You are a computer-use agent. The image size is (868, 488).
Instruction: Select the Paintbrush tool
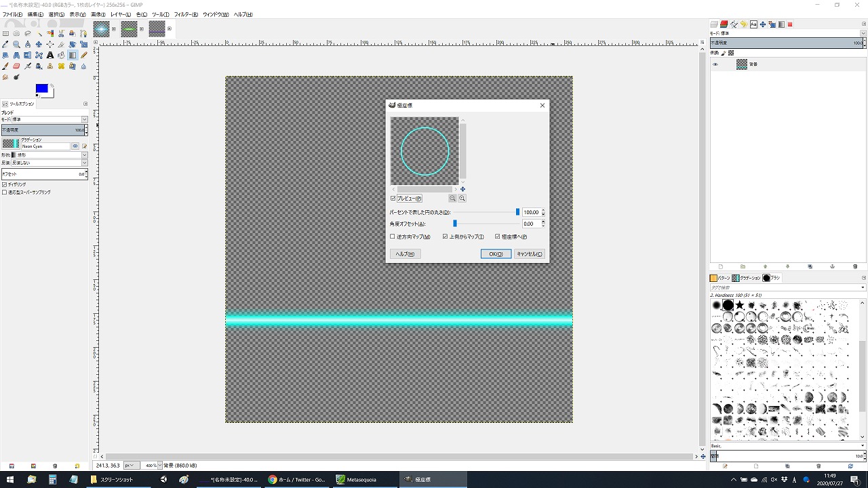click(x=5, y=66)
